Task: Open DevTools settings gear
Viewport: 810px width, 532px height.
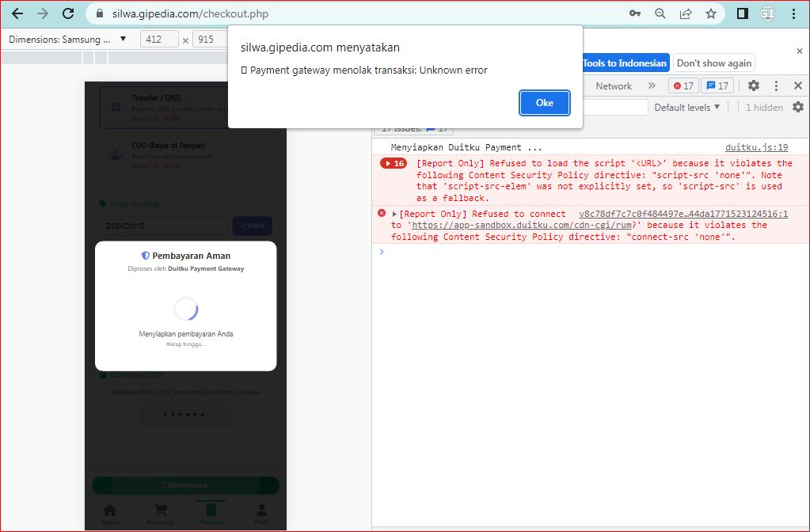Action: click(x=754, y=85)
